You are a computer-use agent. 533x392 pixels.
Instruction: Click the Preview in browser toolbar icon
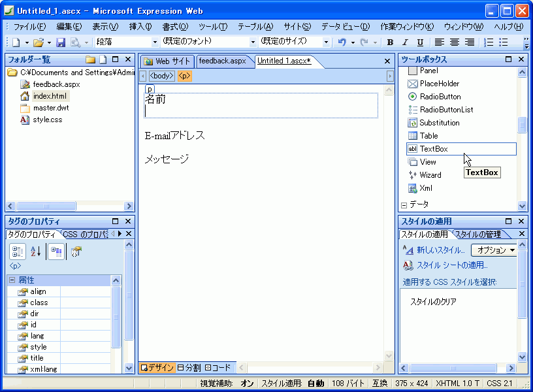pyautogui.click(x=75, y=42)
